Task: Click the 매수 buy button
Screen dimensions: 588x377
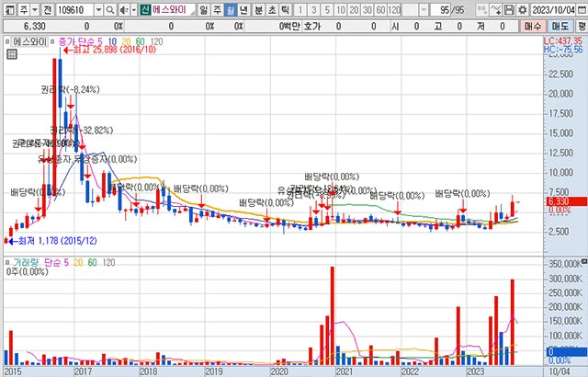Action: (x=533, y=27)
